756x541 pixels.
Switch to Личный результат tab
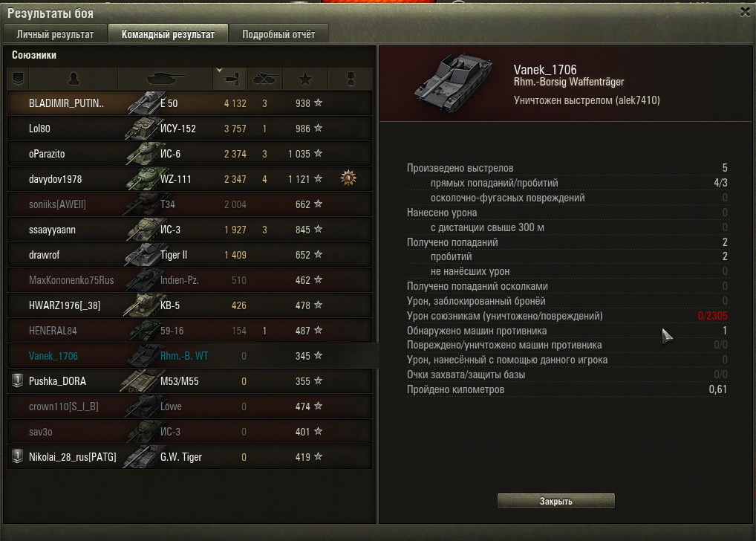55,33
